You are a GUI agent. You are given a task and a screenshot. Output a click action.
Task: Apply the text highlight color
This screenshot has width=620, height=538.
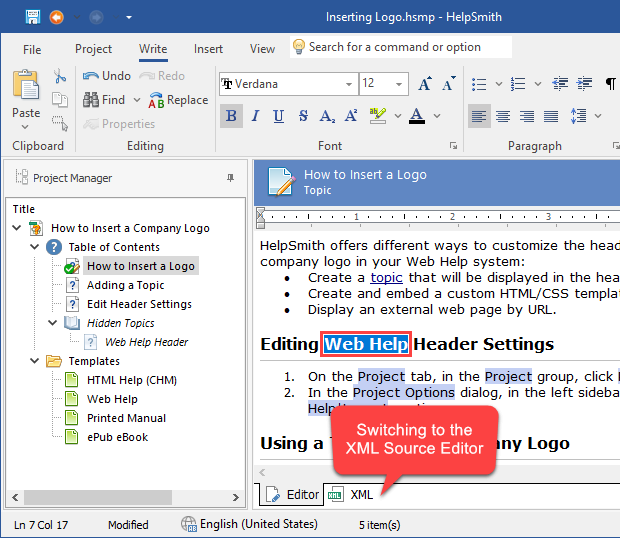378,116
